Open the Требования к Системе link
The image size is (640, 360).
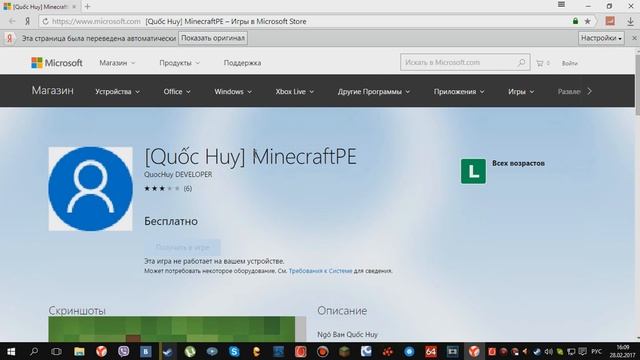tap(320, 271)
